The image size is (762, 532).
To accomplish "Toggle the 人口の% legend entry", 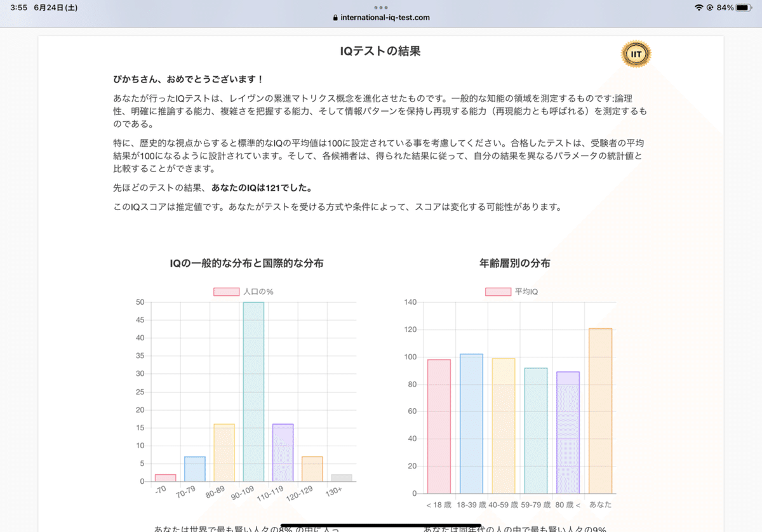I will (243, 291).
